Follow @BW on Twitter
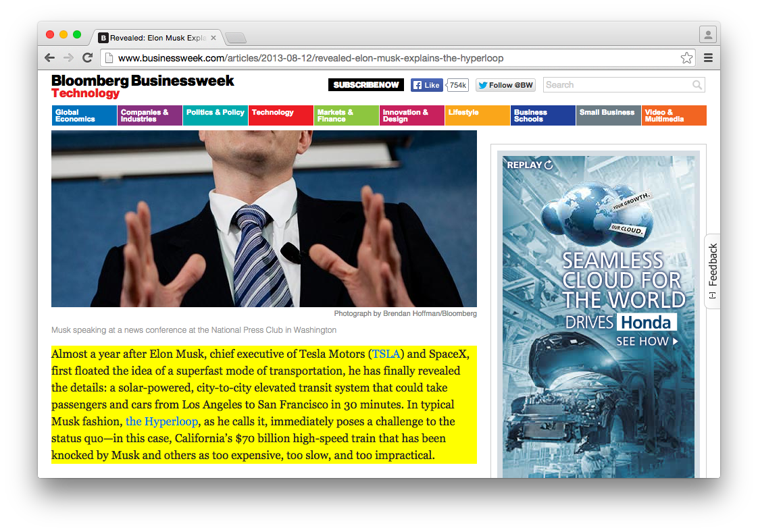758x532 pixels. [x=505, y=85]
